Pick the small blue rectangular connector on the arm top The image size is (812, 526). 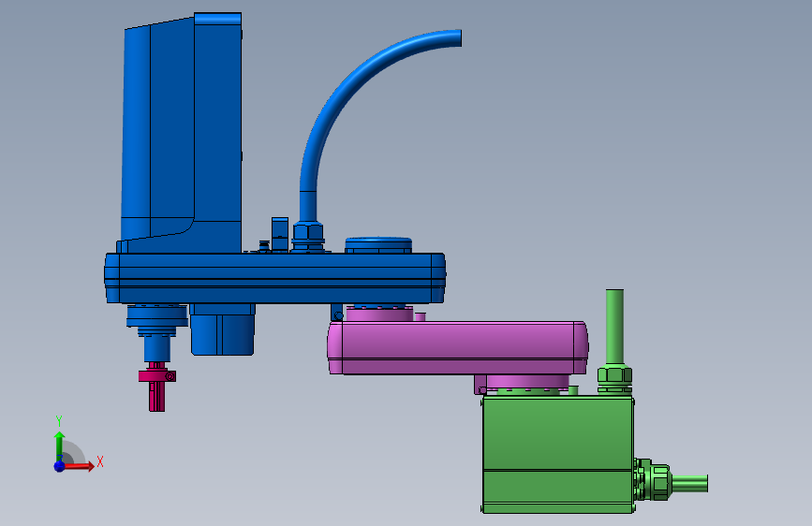[280, 234]
